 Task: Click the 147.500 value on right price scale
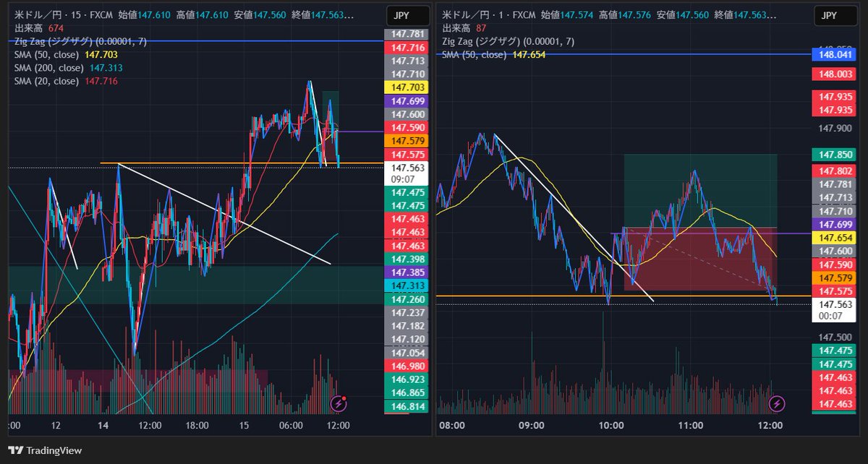pos(835,338)
